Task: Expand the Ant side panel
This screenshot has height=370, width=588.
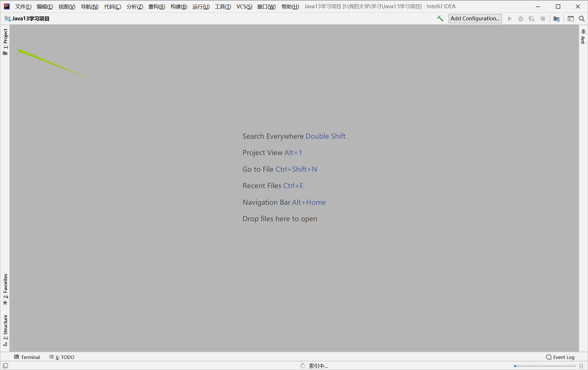Action: (583, 37)
